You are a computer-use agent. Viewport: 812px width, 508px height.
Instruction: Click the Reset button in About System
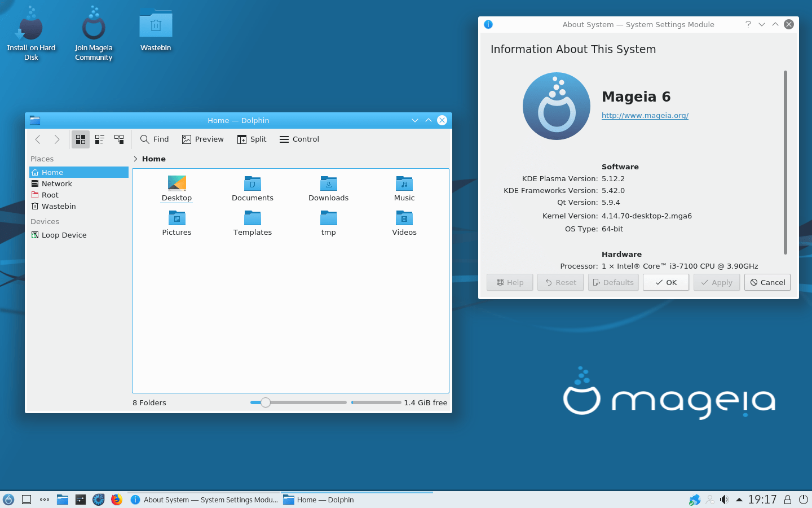pyautogui.click(x=561, y=282)
